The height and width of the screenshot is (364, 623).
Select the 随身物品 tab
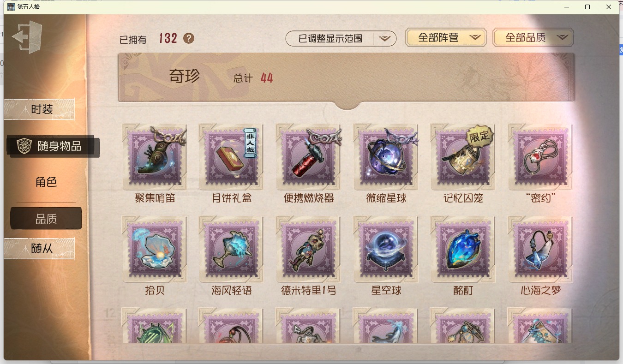(x=53, y=146)
